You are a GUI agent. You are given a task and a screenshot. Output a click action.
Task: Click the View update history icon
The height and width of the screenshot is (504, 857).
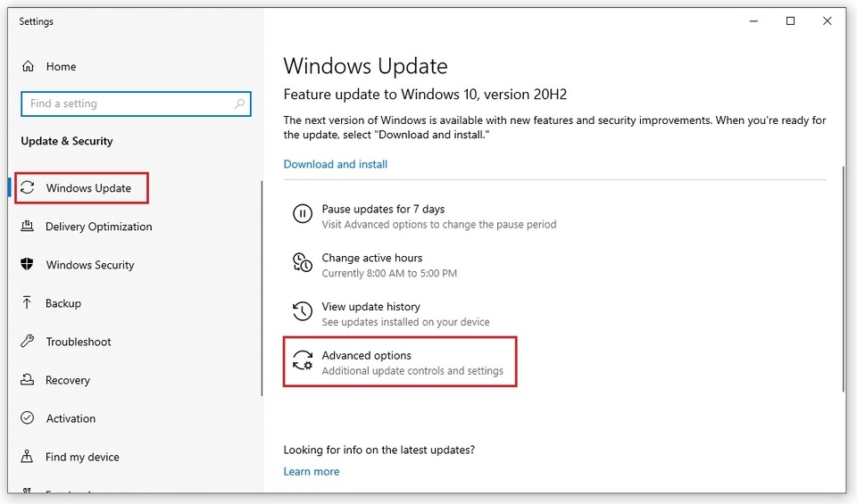(x=303, y=311)
